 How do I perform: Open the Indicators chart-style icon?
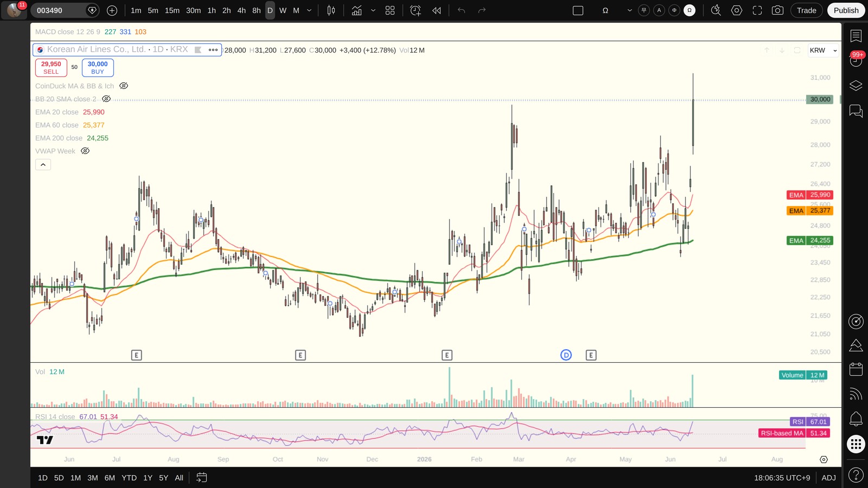(356, 10)
